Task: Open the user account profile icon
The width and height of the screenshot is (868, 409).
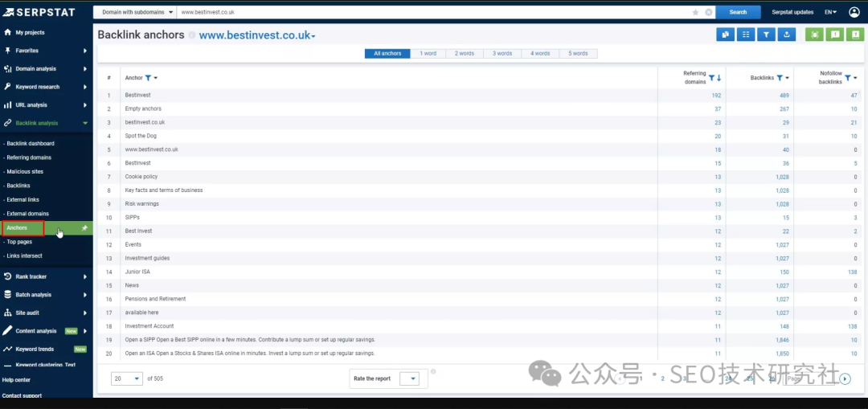Action: click(x=854, y=12)
